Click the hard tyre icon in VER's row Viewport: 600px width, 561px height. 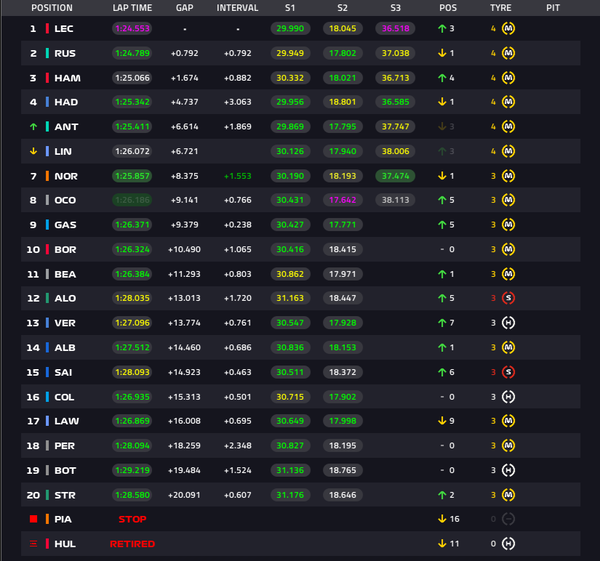click(x=508, y=323)
